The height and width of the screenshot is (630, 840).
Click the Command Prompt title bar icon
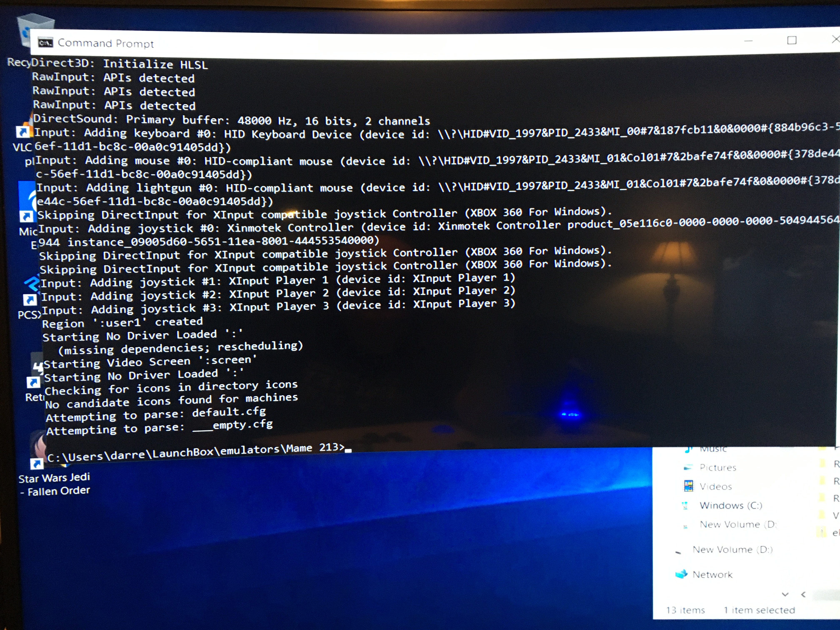(45, 42)
